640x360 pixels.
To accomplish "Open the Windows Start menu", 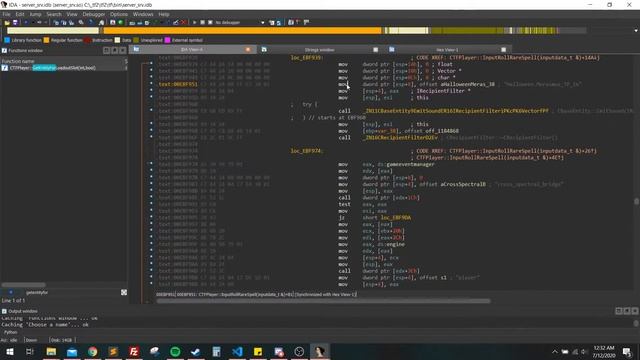I will 9,351.
